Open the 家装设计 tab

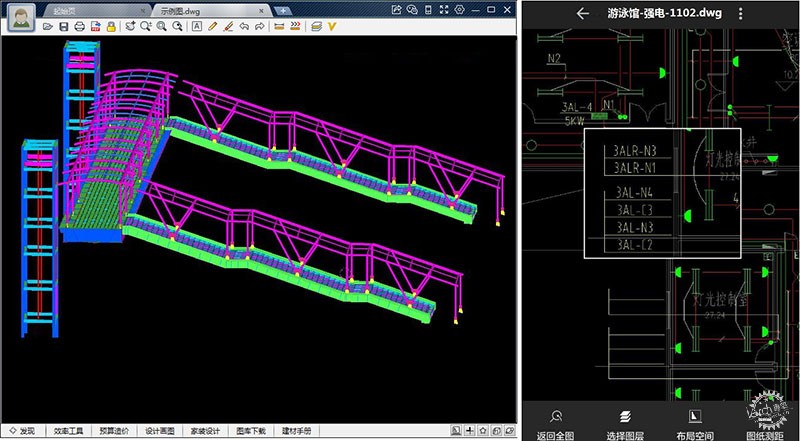pos(205,431)
